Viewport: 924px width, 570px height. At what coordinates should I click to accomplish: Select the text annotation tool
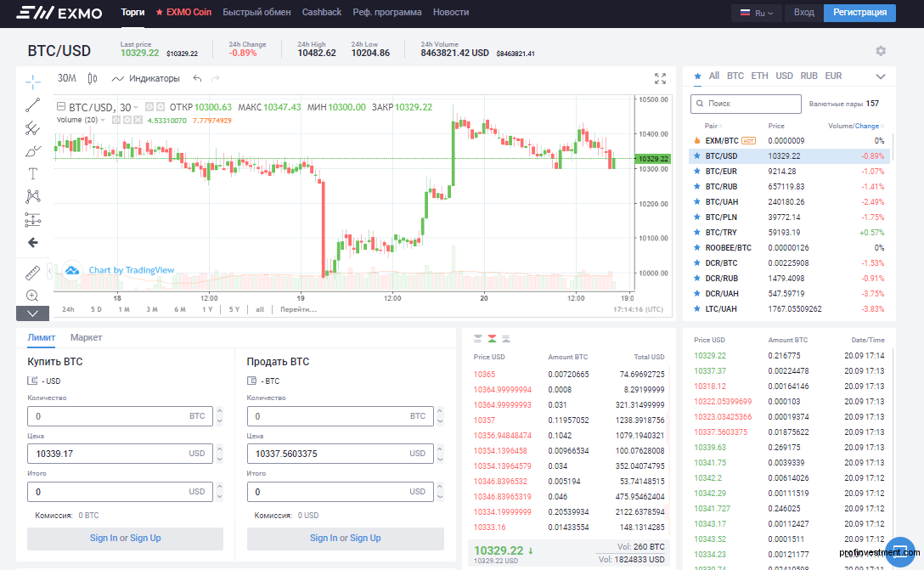[x=32, y=173]
